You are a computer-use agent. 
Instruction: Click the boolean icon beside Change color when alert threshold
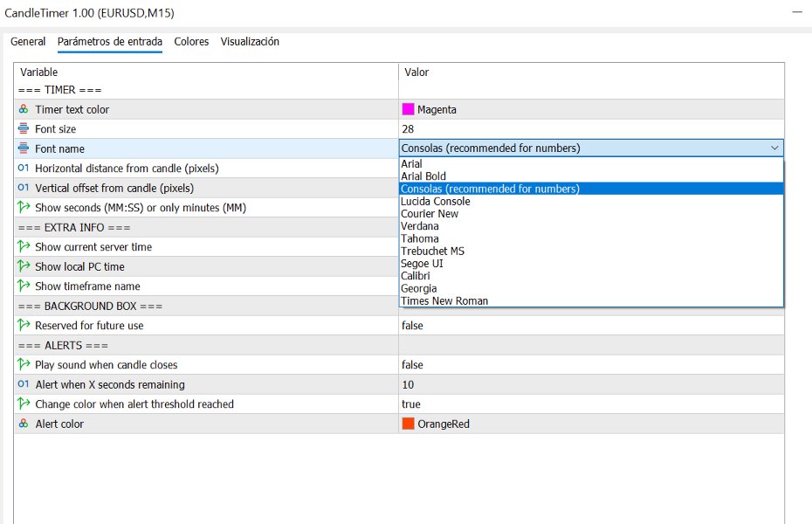(x=24, y=403)
